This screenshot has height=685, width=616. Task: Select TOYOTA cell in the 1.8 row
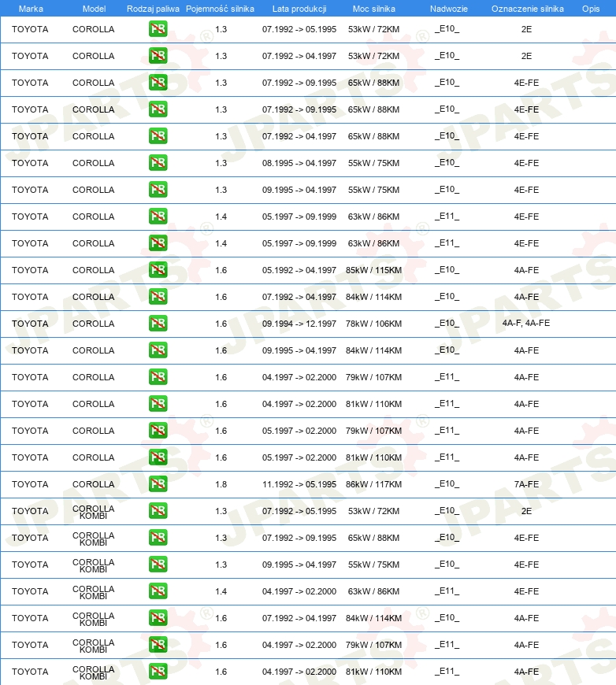[30, 484]
